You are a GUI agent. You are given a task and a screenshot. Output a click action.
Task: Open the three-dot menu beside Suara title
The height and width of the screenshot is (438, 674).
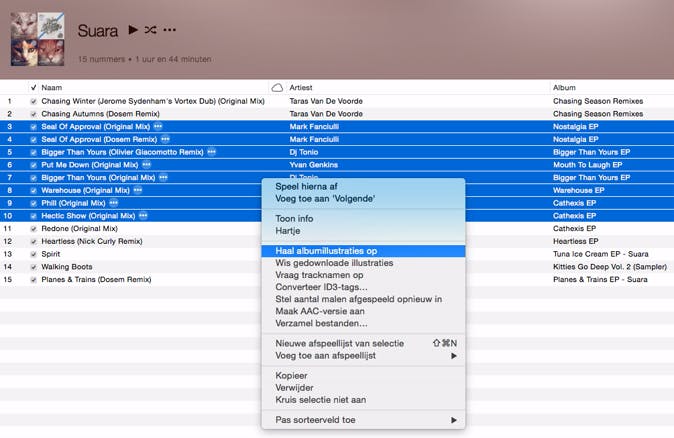pyautogui.click(x=171, y=30)
